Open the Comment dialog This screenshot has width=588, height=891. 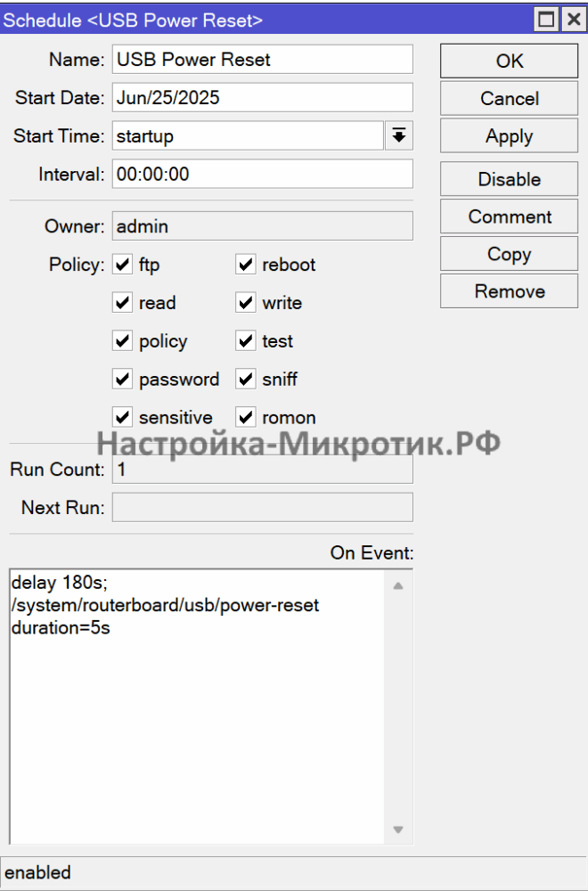tap(509, 217)
